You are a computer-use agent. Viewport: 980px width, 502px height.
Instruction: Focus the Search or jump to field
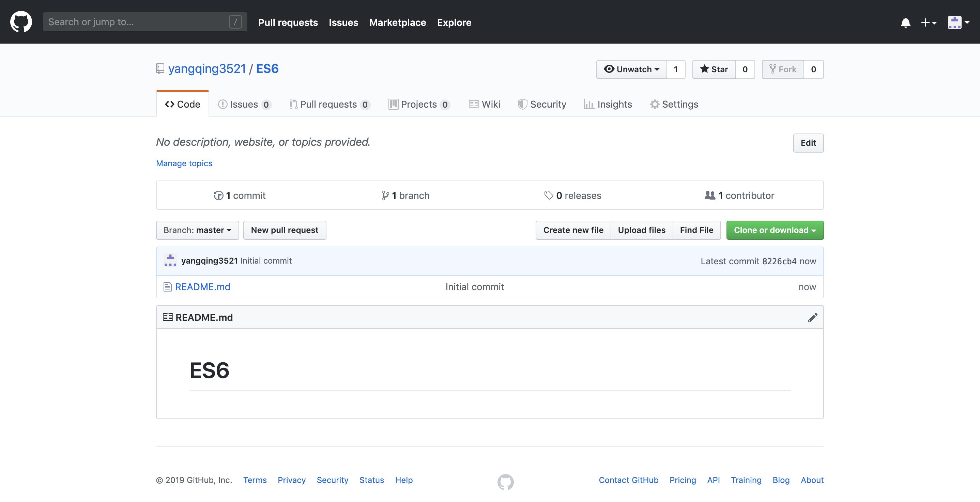(x=145, y=22)
